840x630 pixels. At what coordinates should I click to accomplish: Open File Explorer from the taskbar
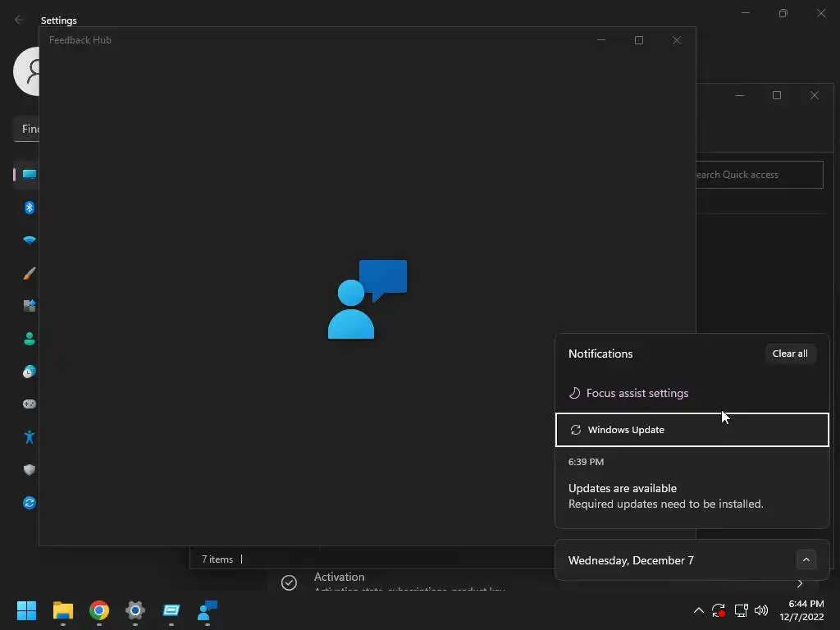[62, 610]
